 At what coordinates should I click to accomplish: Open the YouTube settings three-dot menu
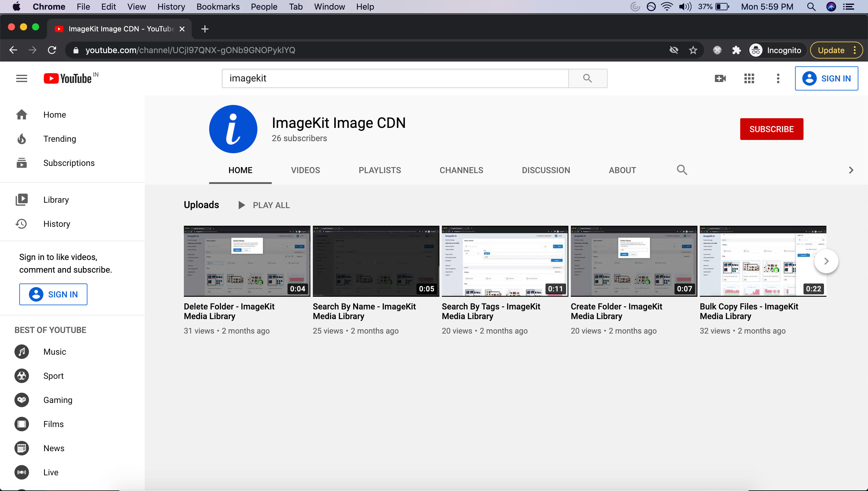(778, 79)
